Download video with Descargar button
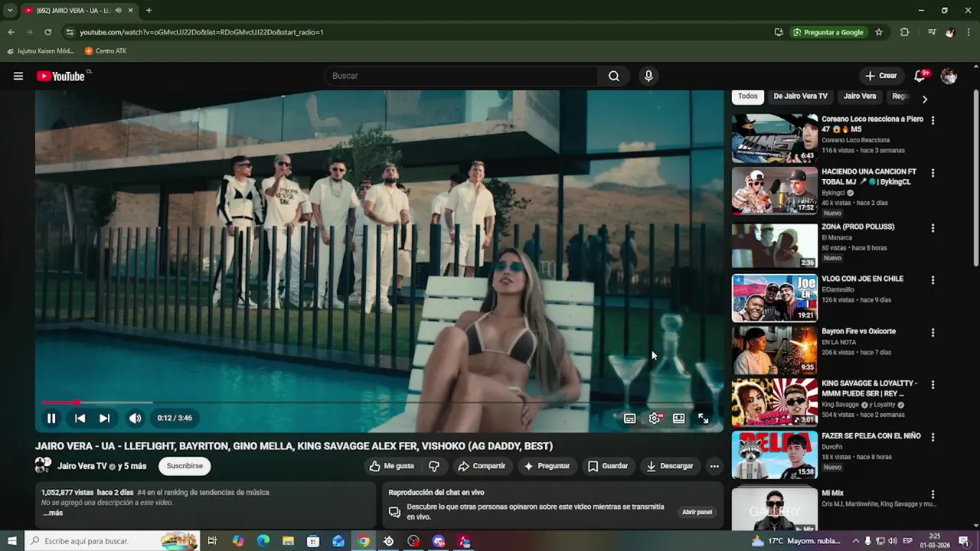Image resolution: width=980 pixels, height=551 pixels. click(670, 466)
